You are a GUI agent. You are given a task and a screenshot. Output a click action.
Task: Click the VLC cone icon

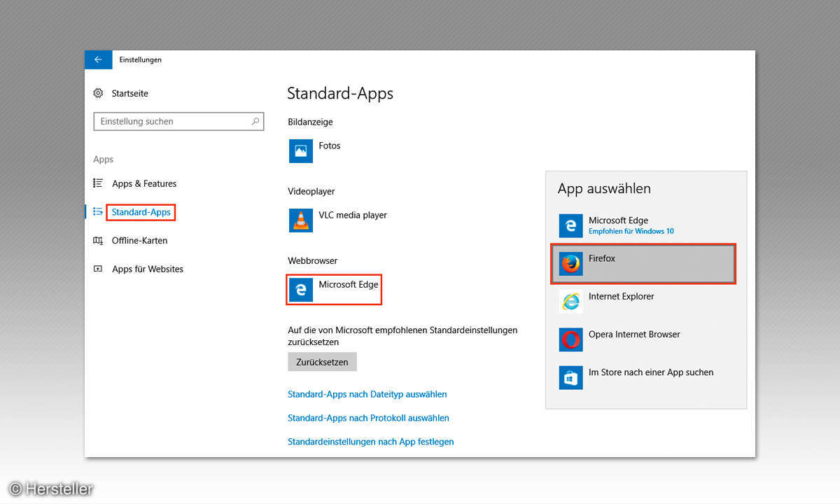coord(301,220)
